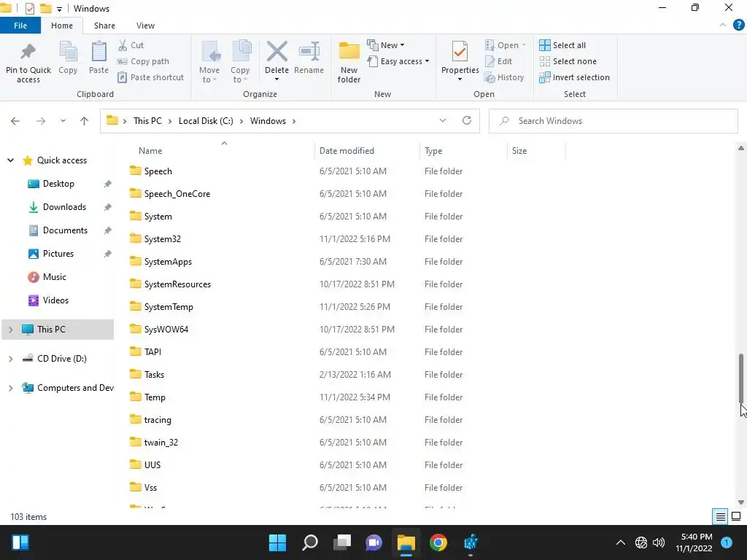Expand This PC in navigation pane
Screen dimensions: 747x560
pos(10,330)
